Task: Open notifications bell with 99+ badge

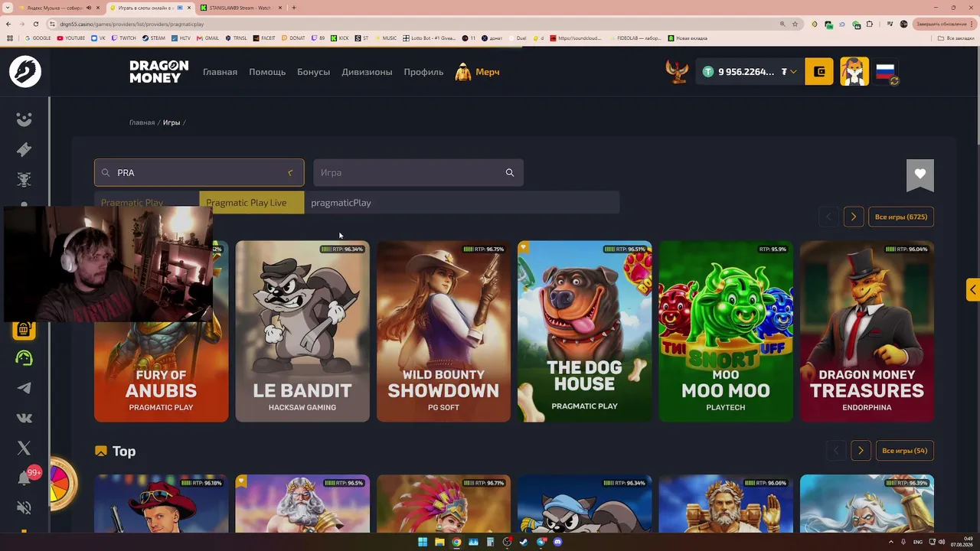Action: coord(24,478)
